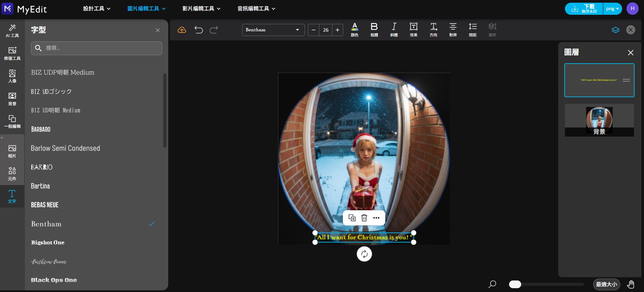Image resolution: width=644 pixels, height=292 pixels.
Task: Open the Bentham font dropdown
Action: click(273, 30)
